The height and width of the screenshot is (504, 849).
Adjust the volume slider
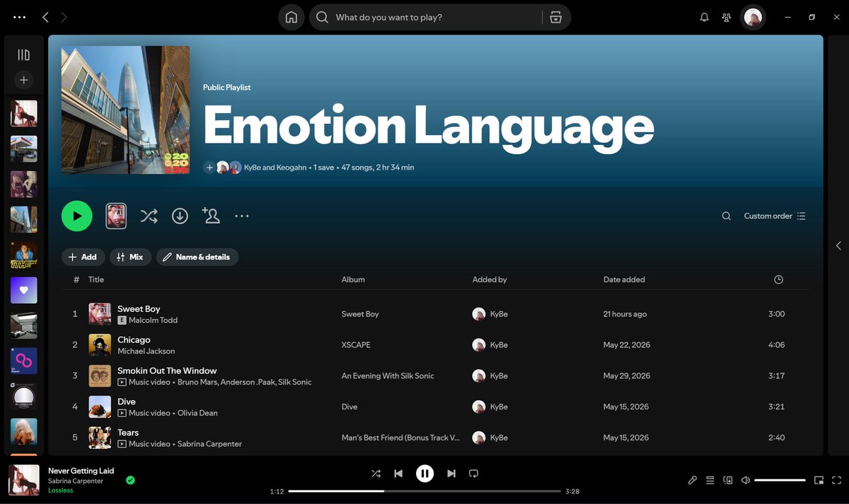pyautogui.click(x=780, y=481)
